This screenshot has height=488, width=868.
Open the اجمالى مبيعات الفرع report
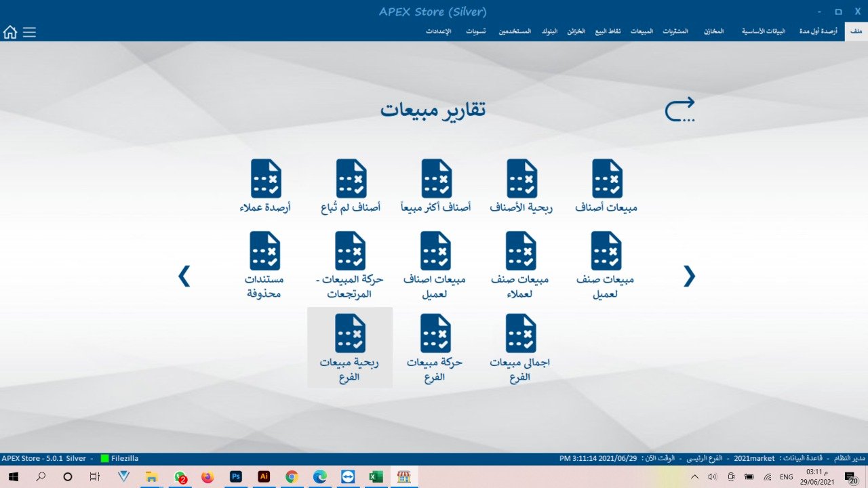520,347
